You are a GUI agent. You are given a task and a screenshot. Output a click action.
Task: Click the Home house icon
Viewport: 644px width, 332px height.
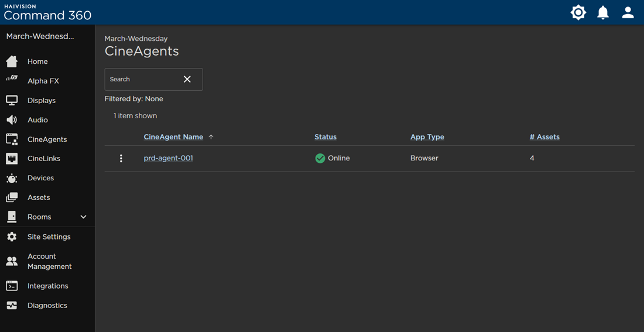pos(12,61)
